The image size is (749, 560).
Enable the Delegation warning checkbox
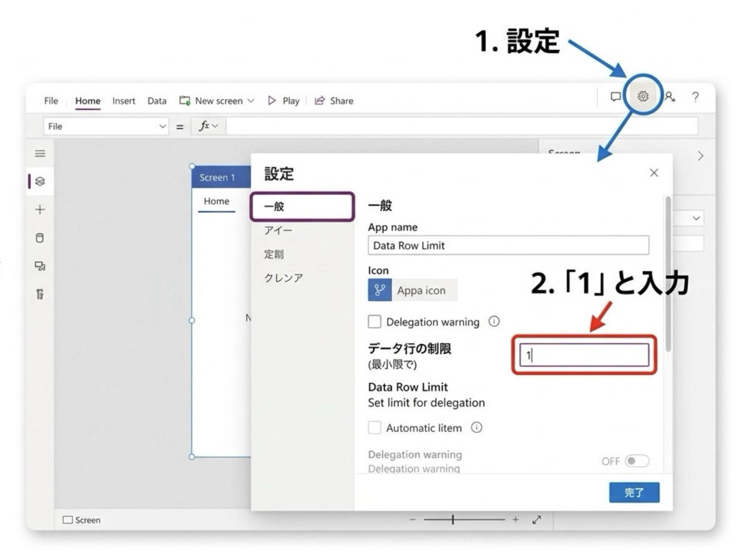pos(374,322)
